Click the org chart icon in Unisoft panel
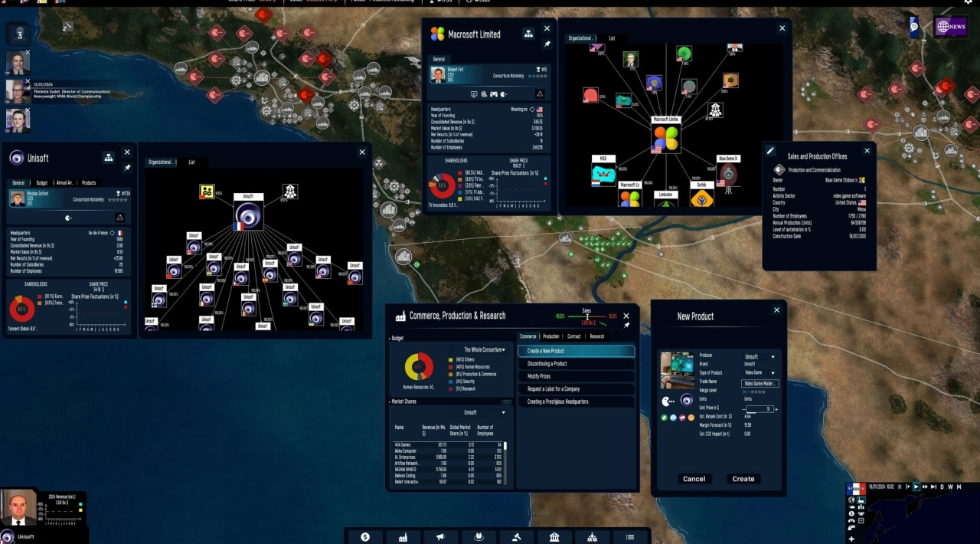The width and height of the screenshot is (980, 544). point(109,158)
